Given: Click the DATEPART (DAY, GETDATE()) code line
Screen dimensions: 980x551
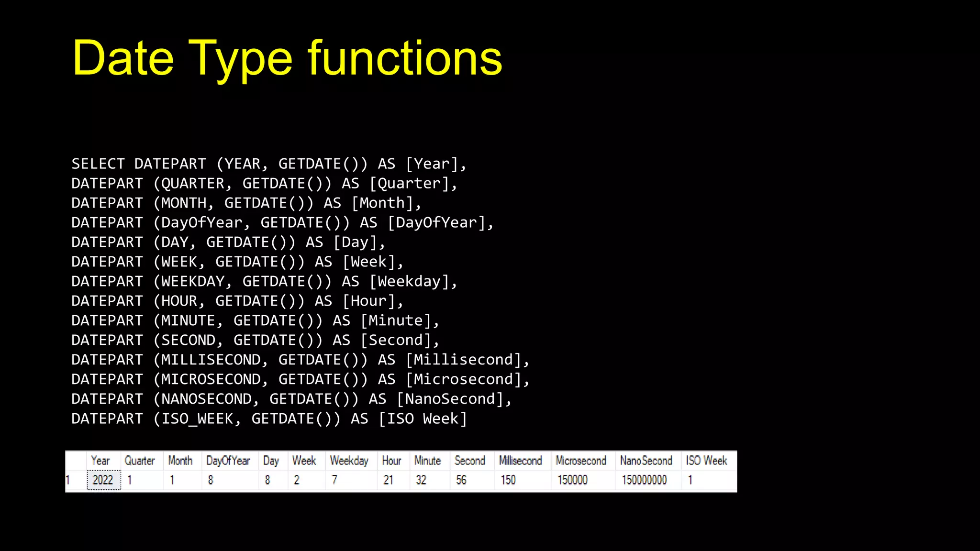Looking at the screenshot, I should coord(228,242).
